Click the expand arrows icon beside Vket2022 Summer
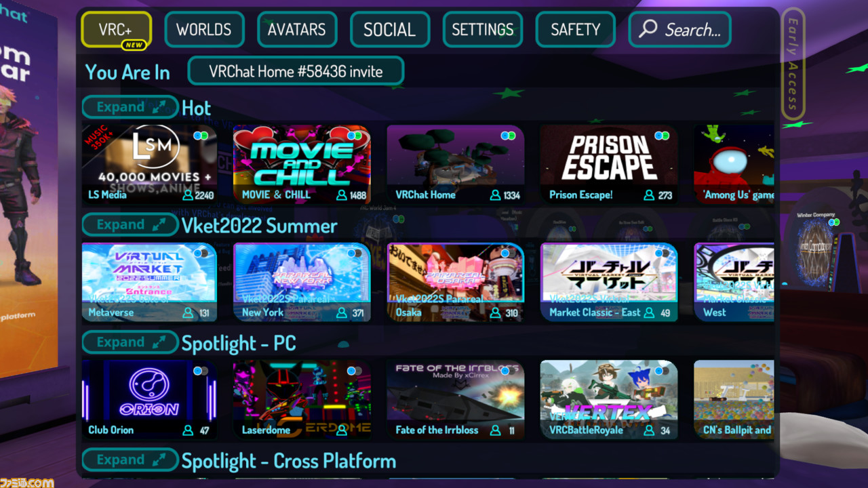 click(x=159, y=225)
